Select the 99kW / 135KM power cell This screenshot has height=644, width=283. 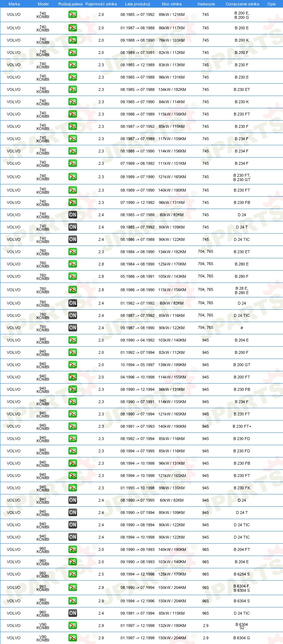(172, 488)
